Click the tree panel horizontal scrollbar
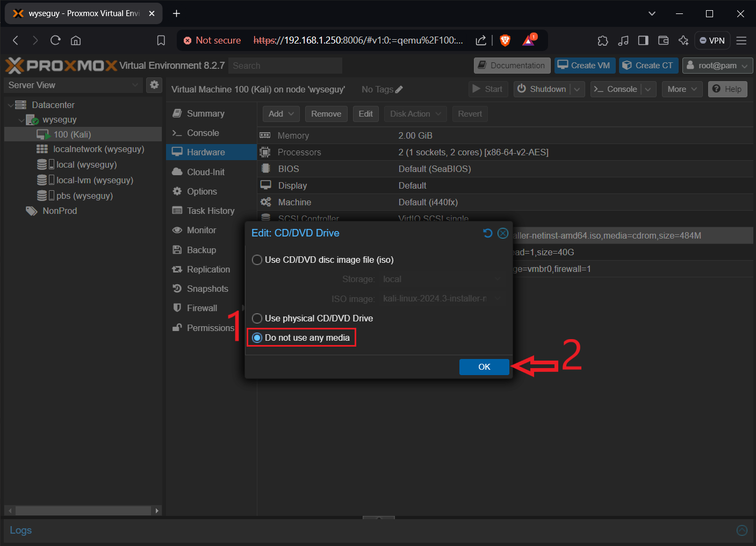 (x=83, y=511)
